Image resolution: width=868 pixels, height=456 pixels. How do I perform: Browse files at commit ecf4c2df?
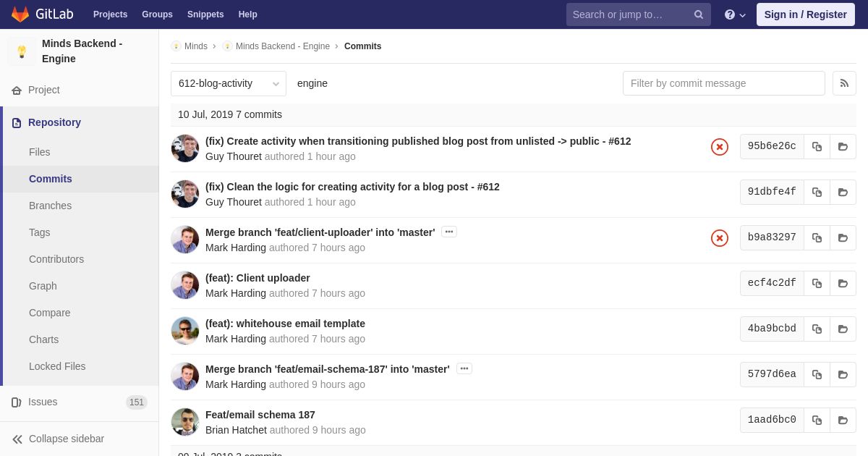click(843, 283)
